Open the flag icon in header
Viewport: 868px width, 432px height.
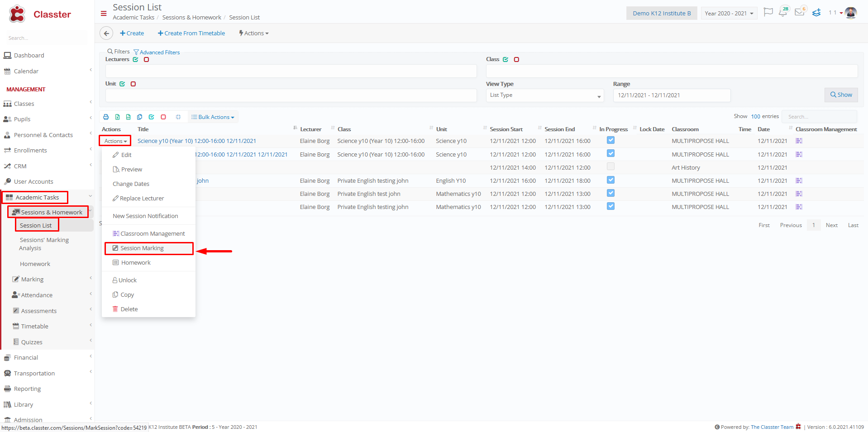(768, 12)
